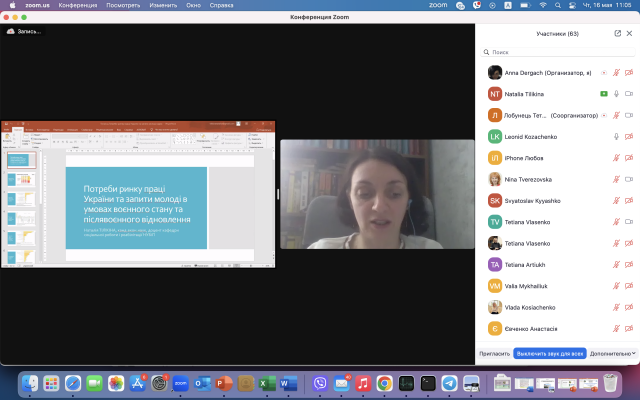Click Valia Mykhailiuk's camera-off icon
This screenshot has height=400, width=640.
click(x=629, y=286)
